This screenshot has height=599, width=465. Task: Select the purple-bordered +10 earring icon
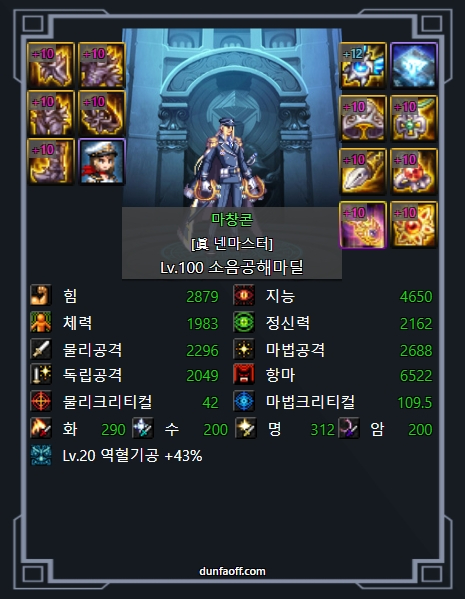tap(363, 225)
